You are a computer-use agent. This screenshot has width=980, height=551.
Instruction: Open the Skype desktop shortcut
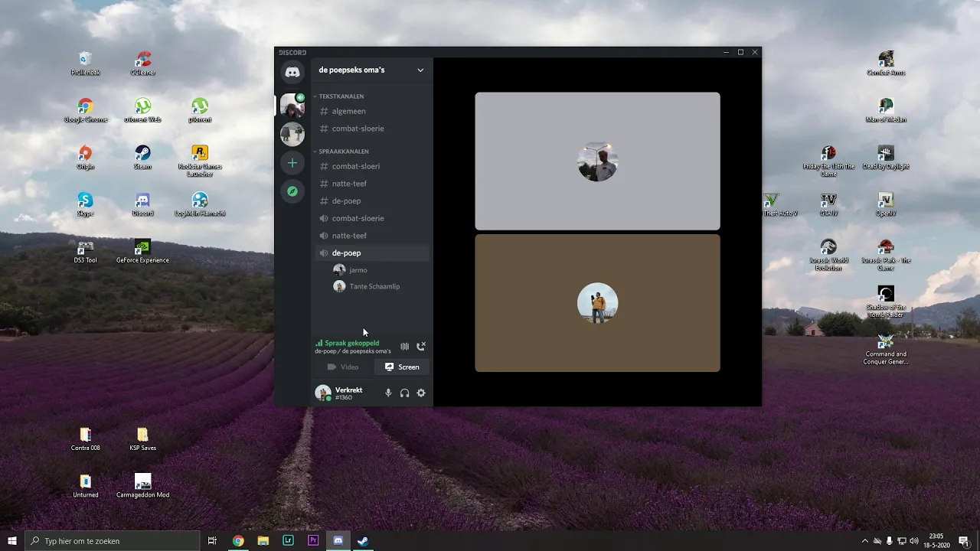pyautogui.click(x=85, y=204)
